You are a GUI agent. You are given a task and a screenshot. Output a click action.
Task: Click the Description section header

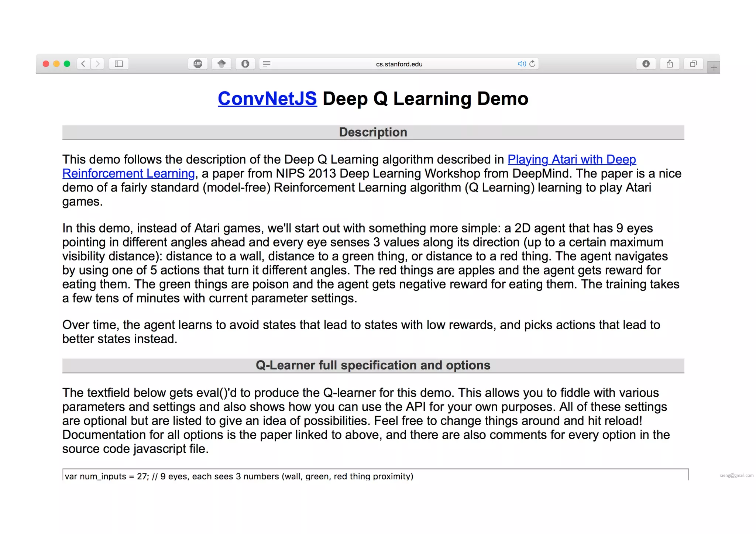373,132
